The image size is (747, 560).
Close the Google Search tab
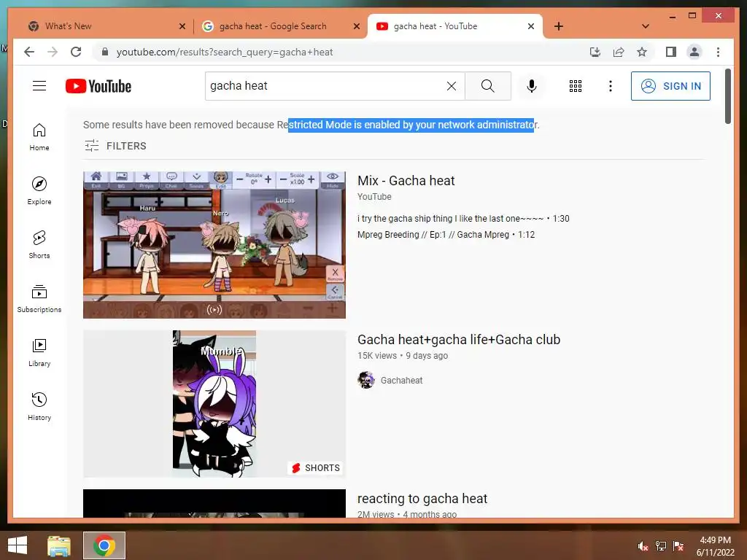click(356, 26)
